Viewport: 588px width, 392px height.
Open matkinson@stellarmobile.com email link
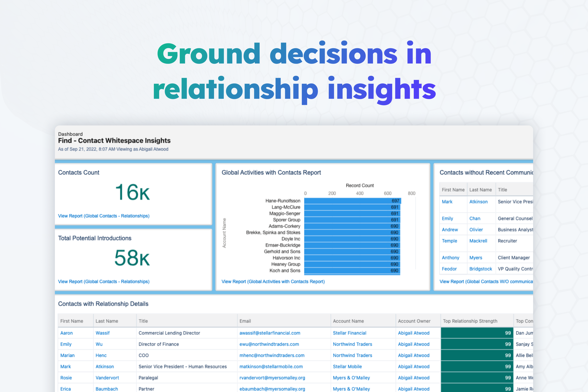tap(271, 367)
